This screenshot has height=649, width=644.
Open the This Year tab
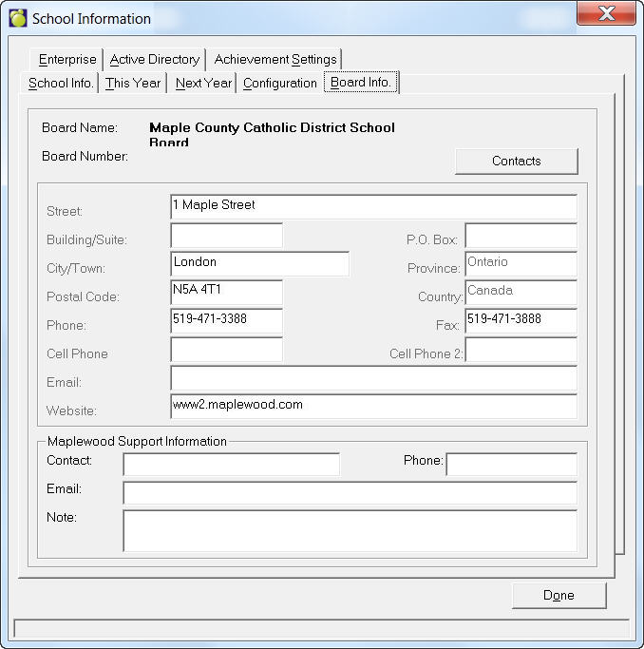click(x=133, y=83)
